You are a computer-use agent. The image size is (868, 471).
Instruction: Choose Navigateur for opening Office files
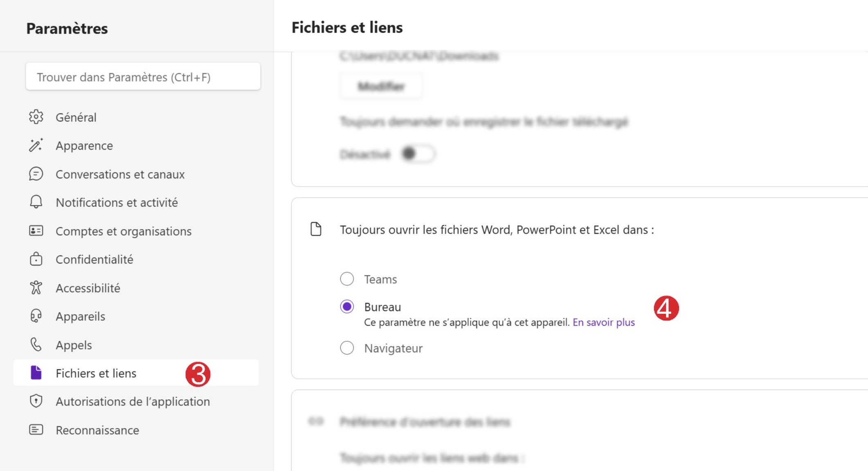pos(347,348)
